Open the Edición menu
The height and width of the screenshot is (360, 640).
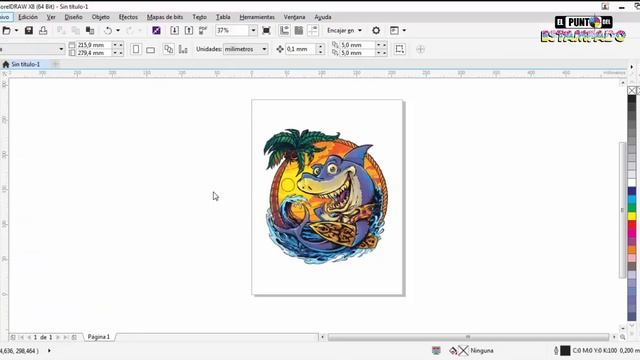click(x=28, y=17)
